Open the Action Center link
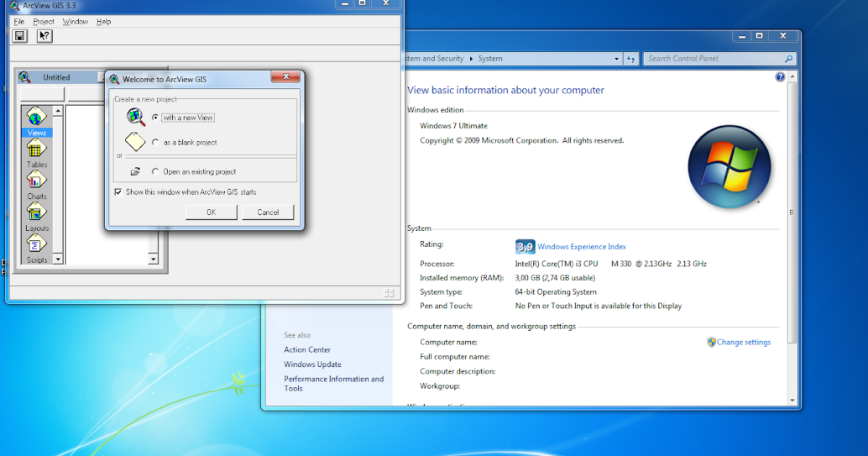The height and width of the screenshot is (456, 868). [x=307, y=350]
